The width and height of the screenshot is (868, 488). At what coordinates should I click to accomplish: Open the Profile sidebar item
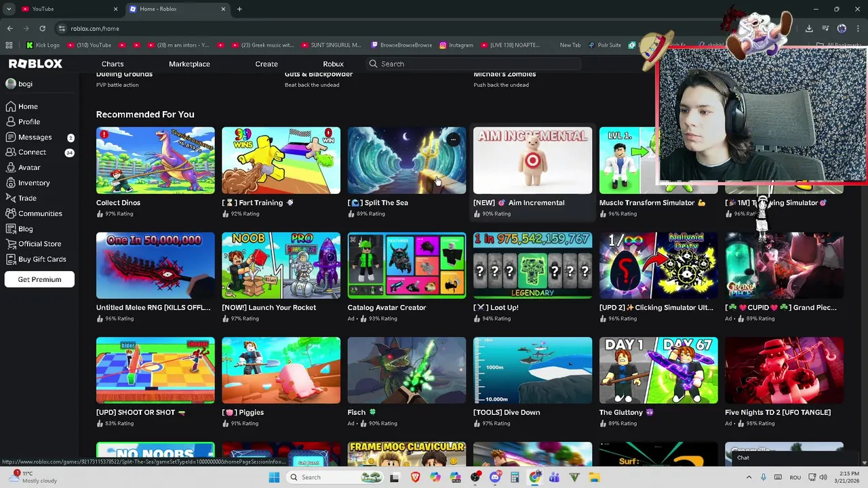click(29, 122)
